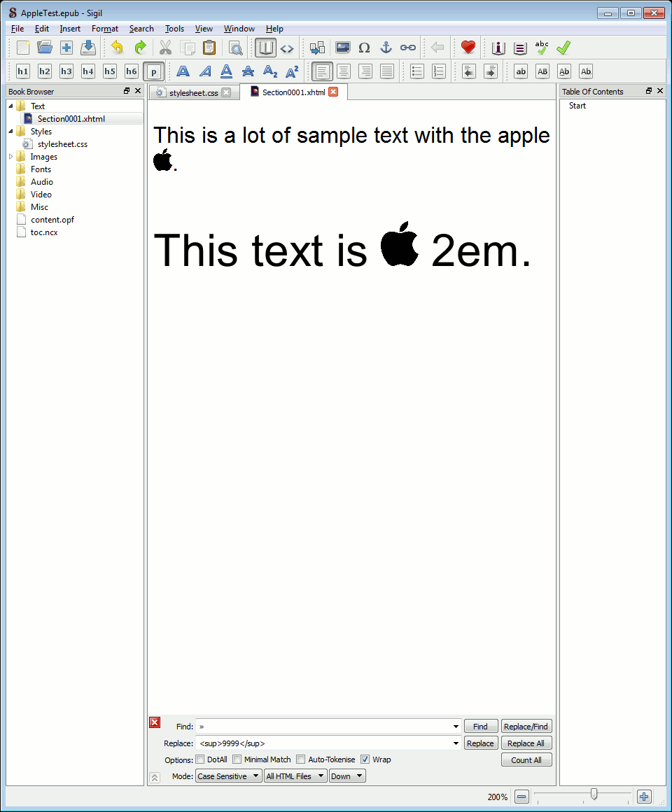Open the All HTML Files scope dropdown
Image resolution: width=672 pixels, height=812 pixels.
[295, 776]
